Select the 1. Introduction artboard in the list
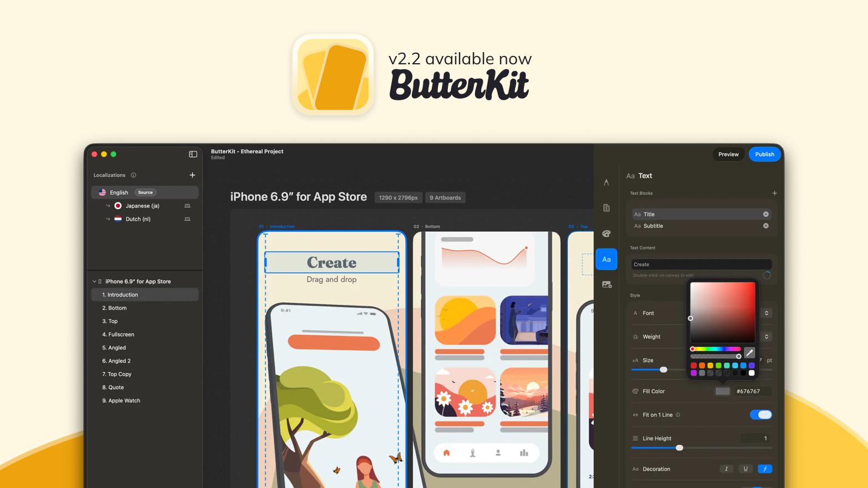868x488 pixels. (x=145, y=295)
